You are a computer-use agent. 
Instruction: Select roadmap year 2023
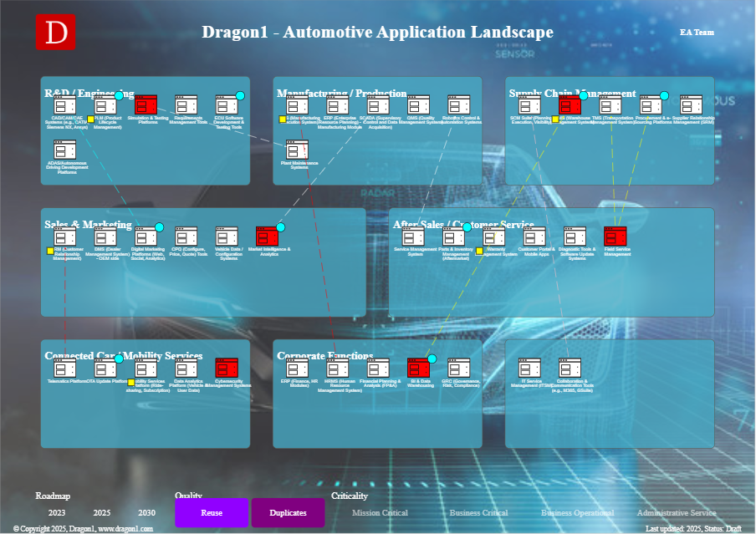pyautogui.click(x=57, y=513)
